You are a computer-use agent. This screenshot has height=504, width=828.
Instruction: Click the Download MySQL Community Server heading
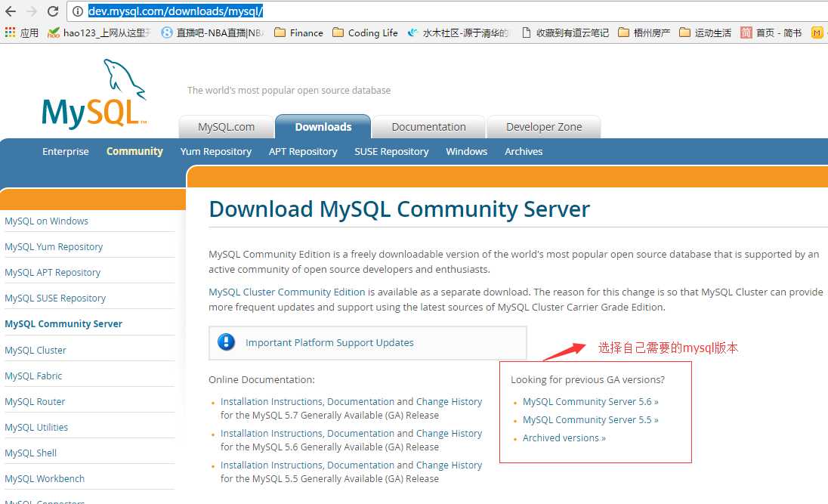pos(399,209)
